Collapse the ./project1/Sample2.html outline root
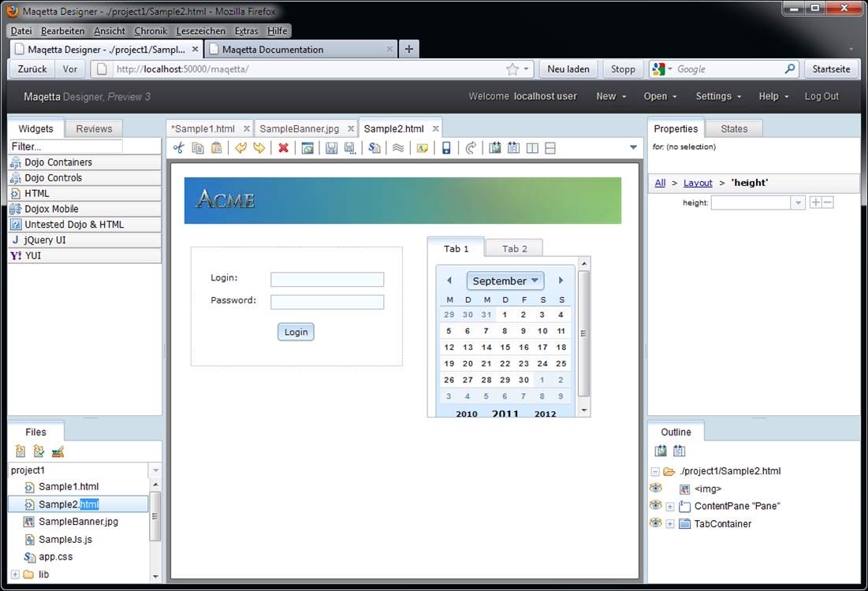This screenshot has height=591, width=868. pyautogui.click(x=655, y=471)
